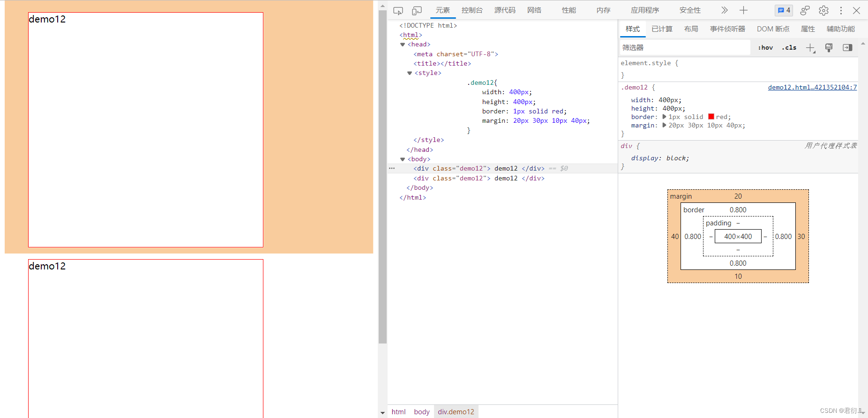Toggle .cls class editor

(x=789, y=48)
